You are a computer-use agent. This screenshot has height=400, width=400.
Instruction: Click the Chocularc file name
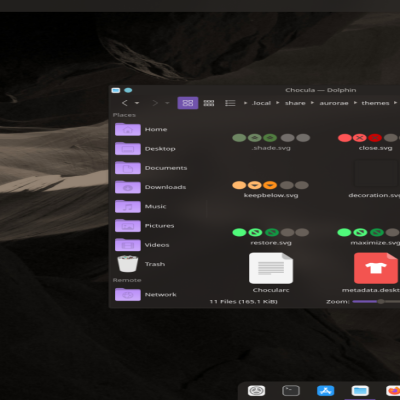271,290
